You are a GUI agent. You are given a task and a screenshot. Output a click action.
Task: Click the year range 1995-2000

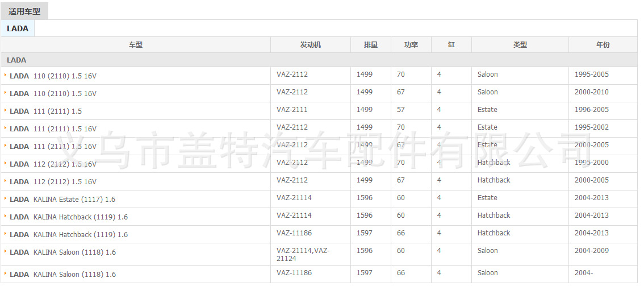pos(591,162)
